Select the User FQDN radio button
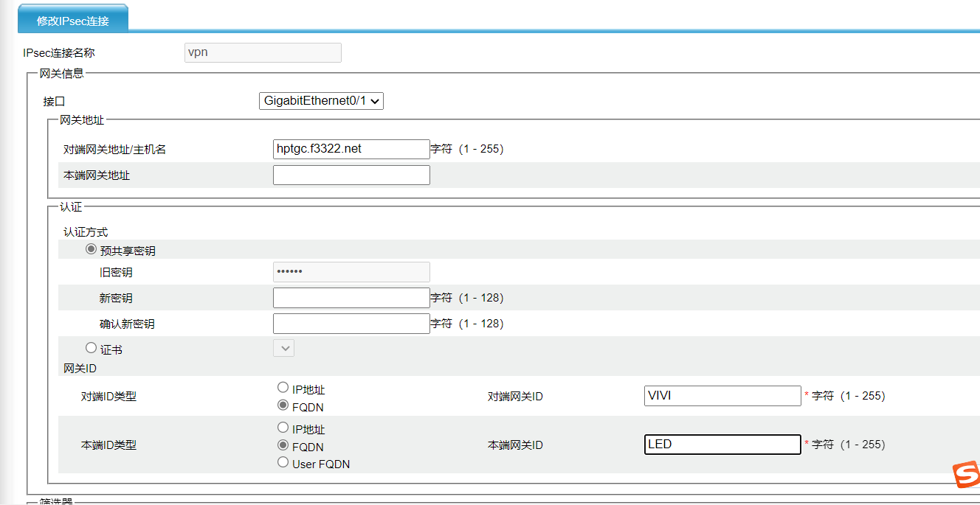Viewport: 980px width, 505px height. [x=283, y=462]
